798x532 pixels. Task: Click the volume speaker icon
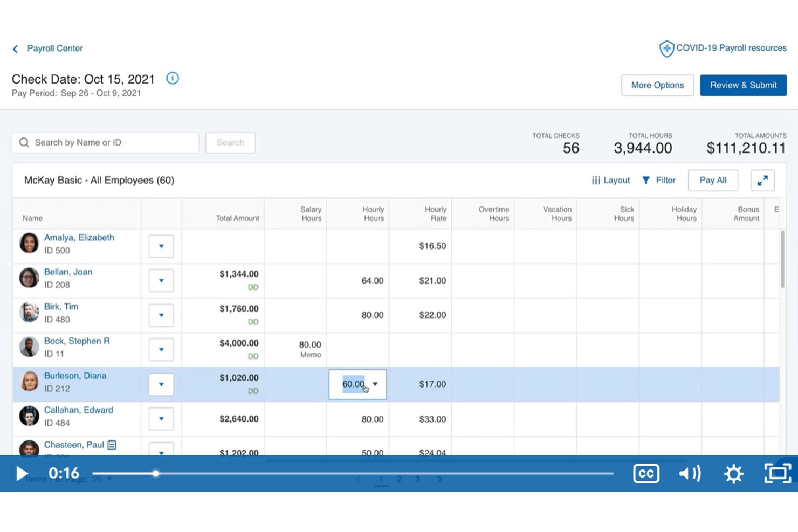pos(690,474)
